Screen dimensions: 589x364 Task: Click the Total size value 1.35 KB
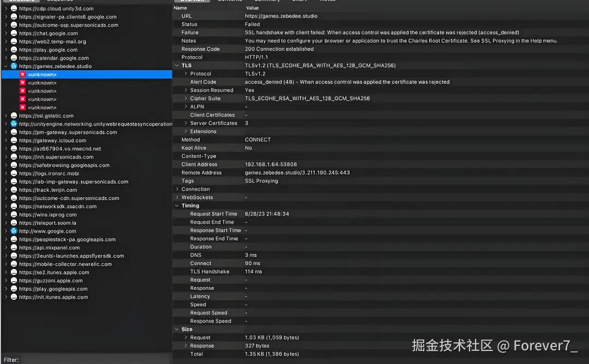pyautogui.click(x=272, y=354)
